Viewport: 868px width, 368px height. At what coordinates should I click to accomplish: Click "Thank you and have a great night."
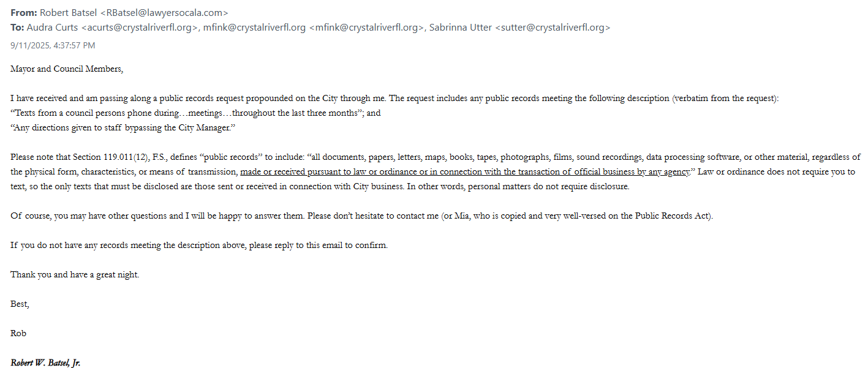tap(75, 275)
